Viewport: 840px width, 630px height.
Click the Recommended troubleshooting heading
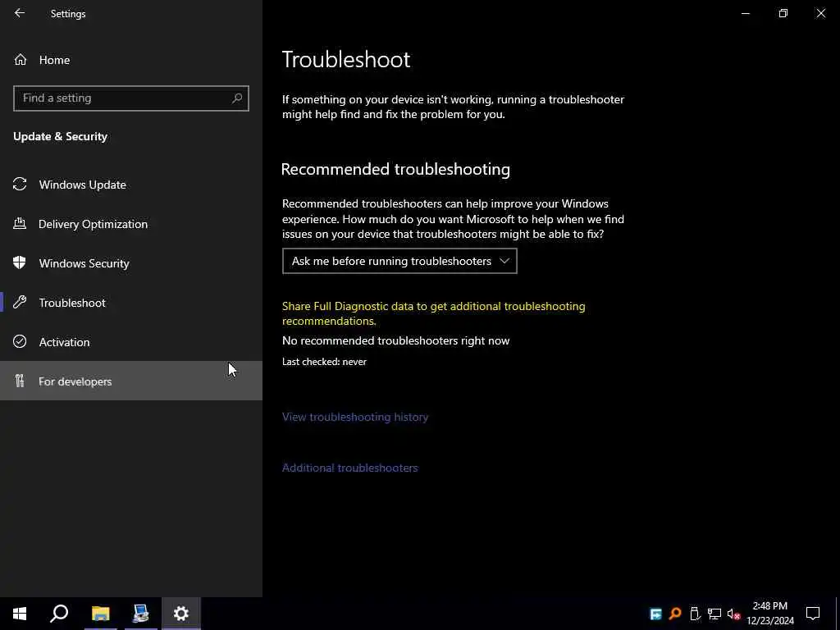(x=395, y=169)
